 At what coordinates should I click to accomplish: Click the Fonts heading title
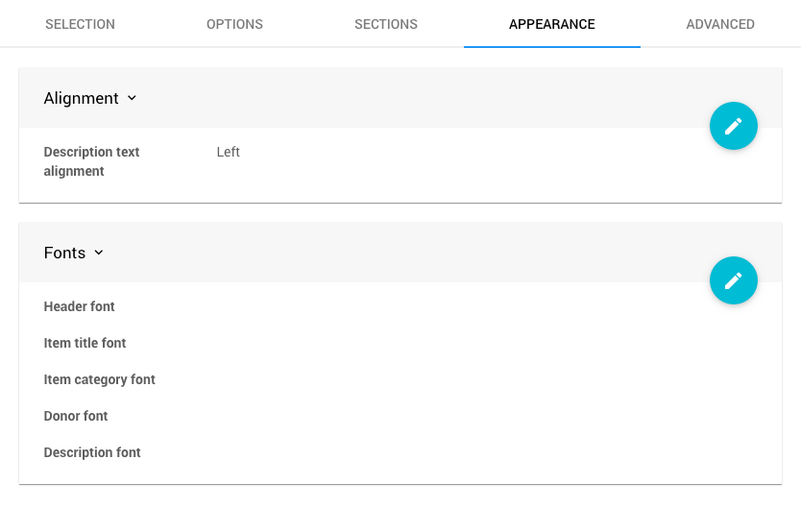[x=64, y=253]
